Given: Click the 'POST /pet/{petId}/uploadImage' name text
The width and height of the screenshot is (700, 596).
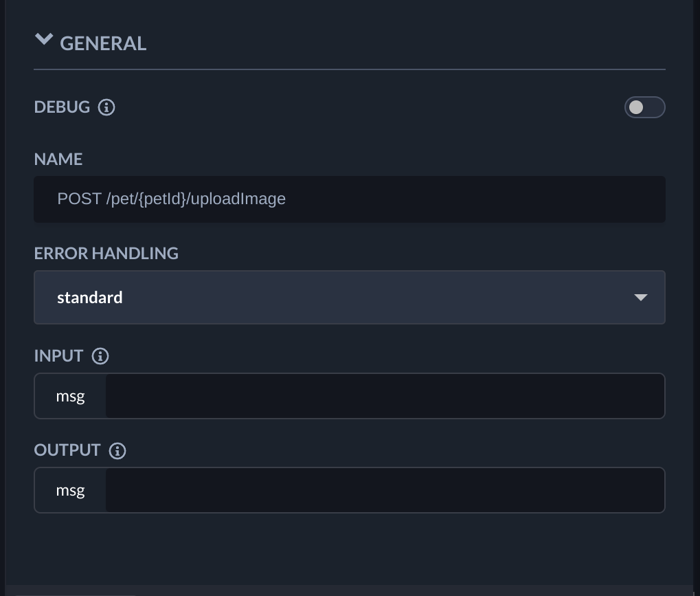Looking at the screenshot, I should click(x=171, y=199).
